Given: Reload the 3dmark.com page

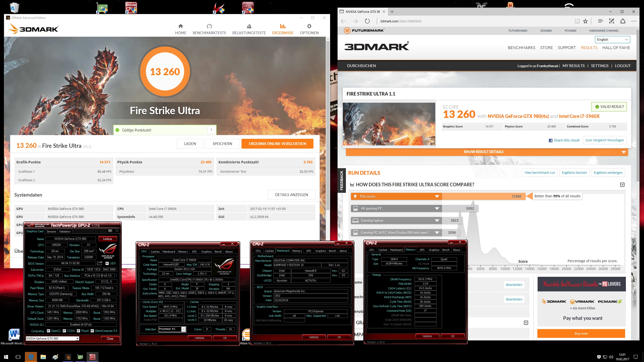Looking at the screenshot, I should [367, 21].
